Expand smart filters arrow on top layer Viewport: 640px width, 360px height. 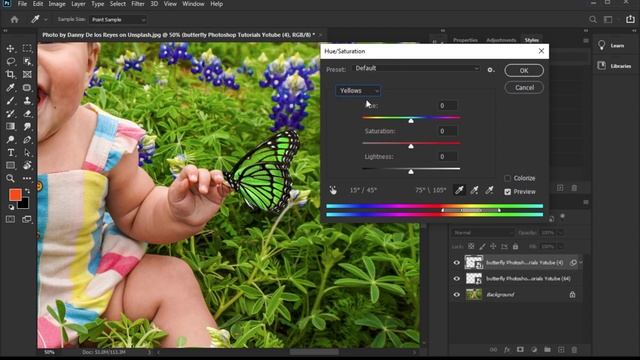[581, 262]
